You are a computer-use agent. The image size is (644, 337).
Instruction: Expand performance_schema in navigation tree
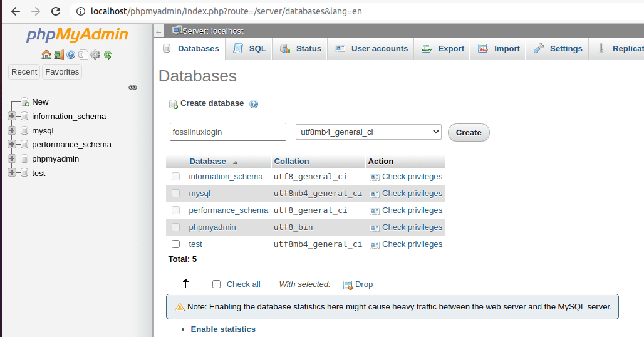tap(12, 145)
